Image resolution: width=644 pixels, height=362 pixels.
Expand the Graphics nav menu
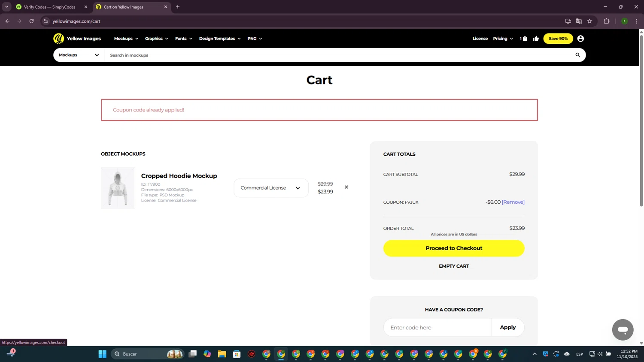(157, 39)
